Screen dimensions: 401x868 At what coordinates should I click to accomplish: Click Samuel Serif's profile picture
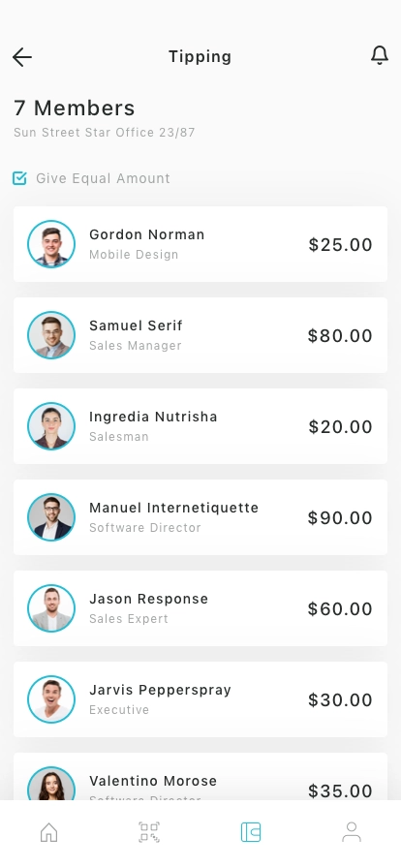(x=51, y=335)
